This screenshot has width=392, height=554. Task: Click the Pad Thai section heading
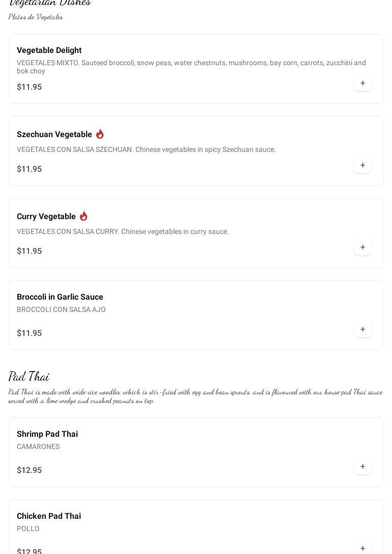point(29,377)
